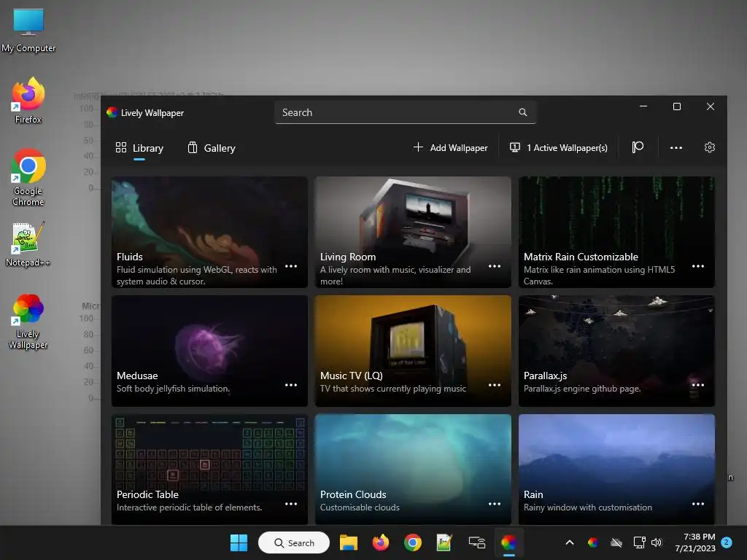
Task: Open options menu for Medusae wallpaper
Action: click(x=291, y=385)
